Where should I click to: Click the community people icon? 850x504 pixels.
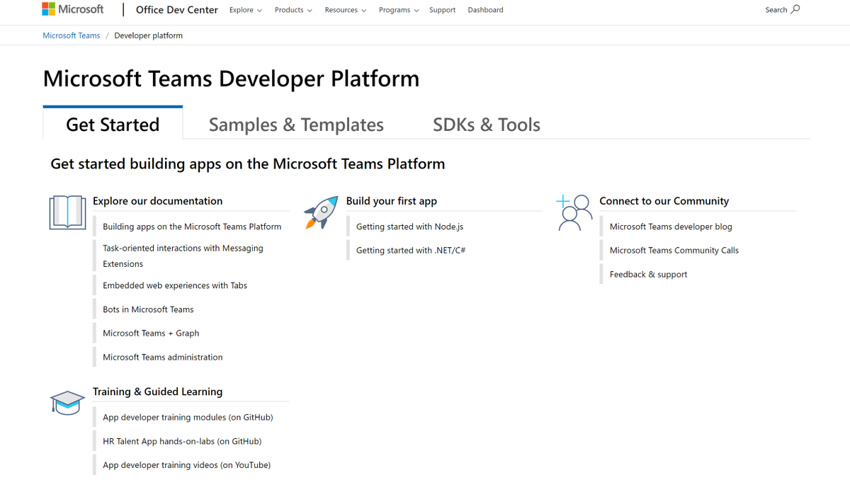click(574, 213)
